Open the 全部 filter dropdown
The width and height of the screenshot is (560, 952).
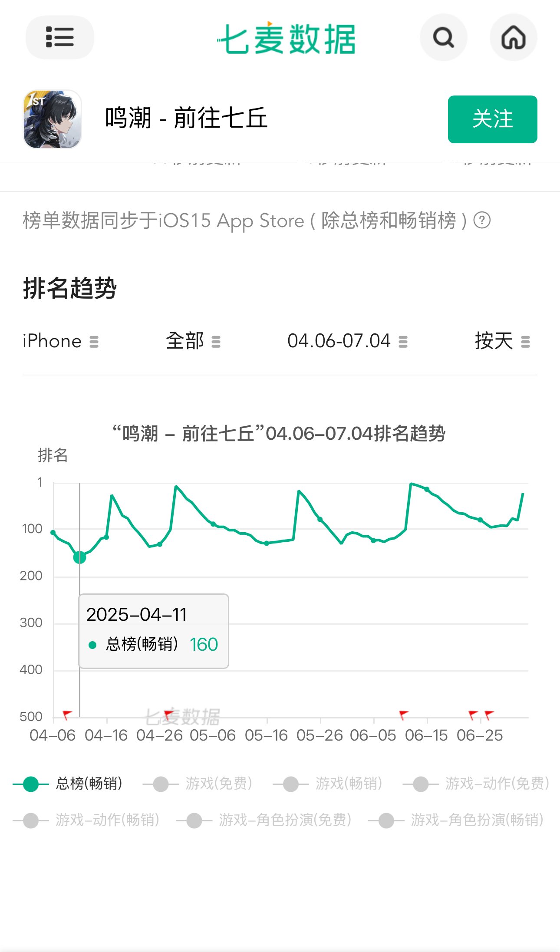tap(193, 341)
